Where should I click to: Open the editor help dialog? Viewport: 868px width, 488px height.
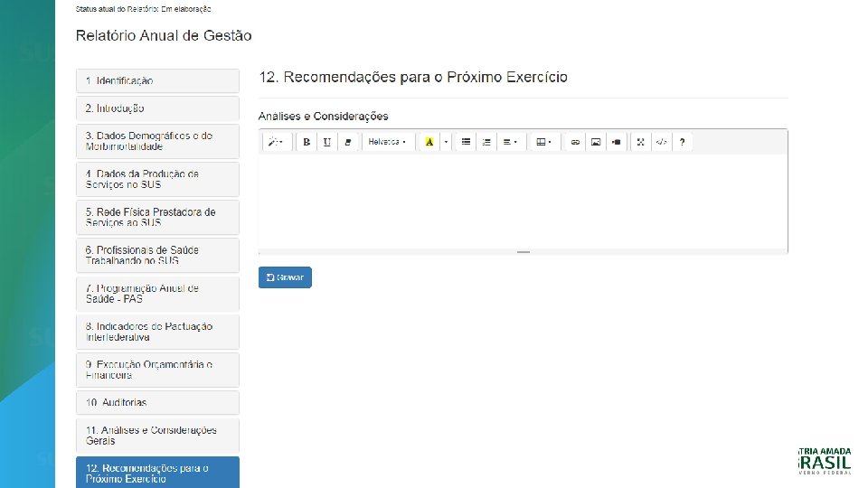[x=683, y=142]
